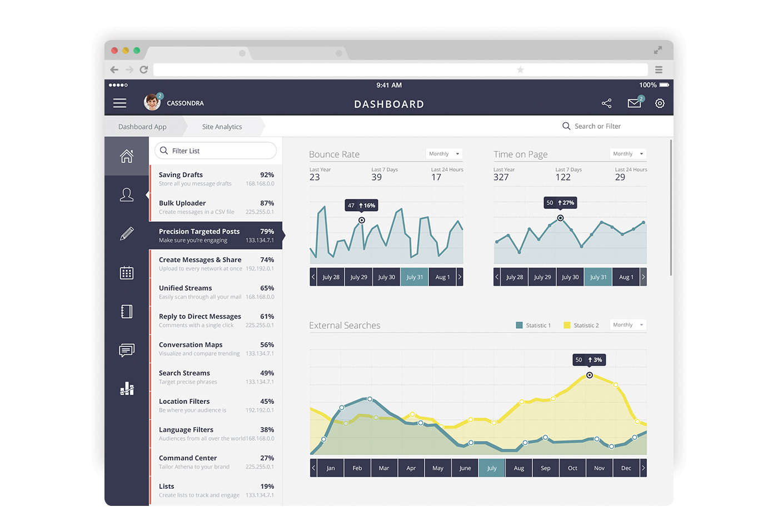Select July 31 in Bounce Rate
The height and width of the screenshot is (532, 778).
[x=415, y=277]
